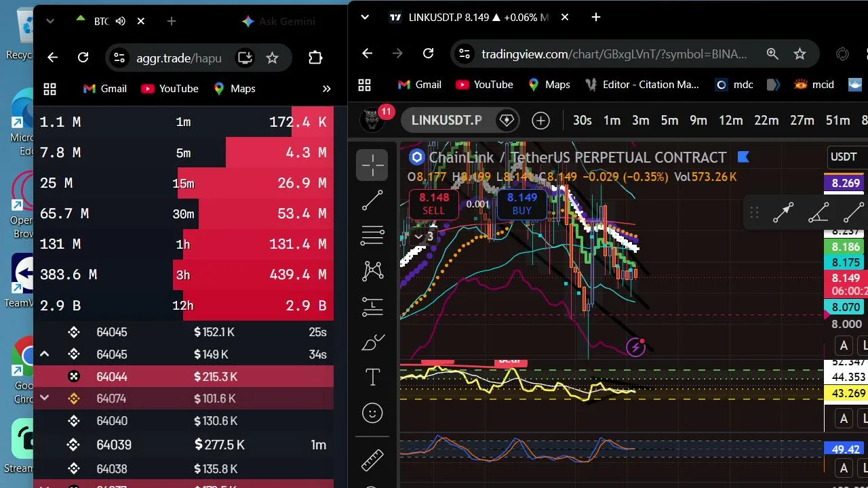Screen dimensions: 868x488
Task: Show more bookmarks chevron in aggr.trade window
Action: 326,89
